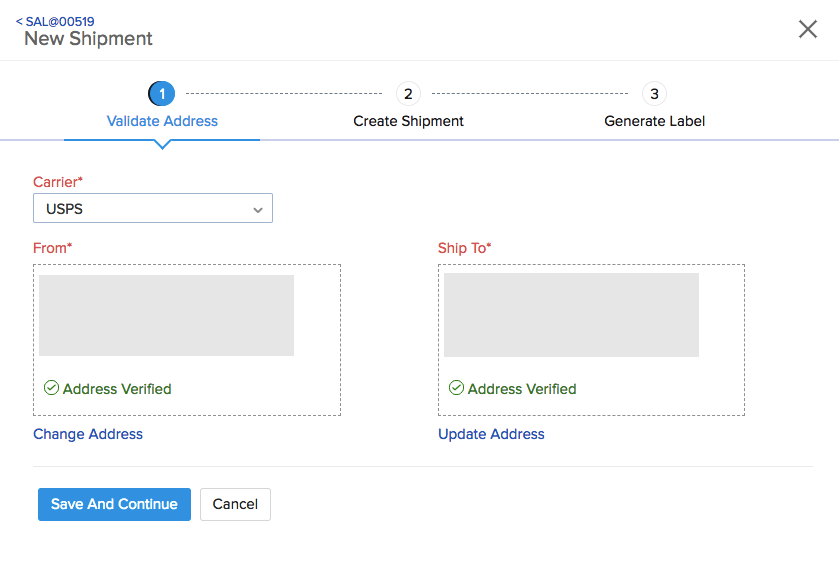The height and width of the screenshot is (572, 839).
Task: Close the New Shipment dialog
Action: [x=808, y=29]
